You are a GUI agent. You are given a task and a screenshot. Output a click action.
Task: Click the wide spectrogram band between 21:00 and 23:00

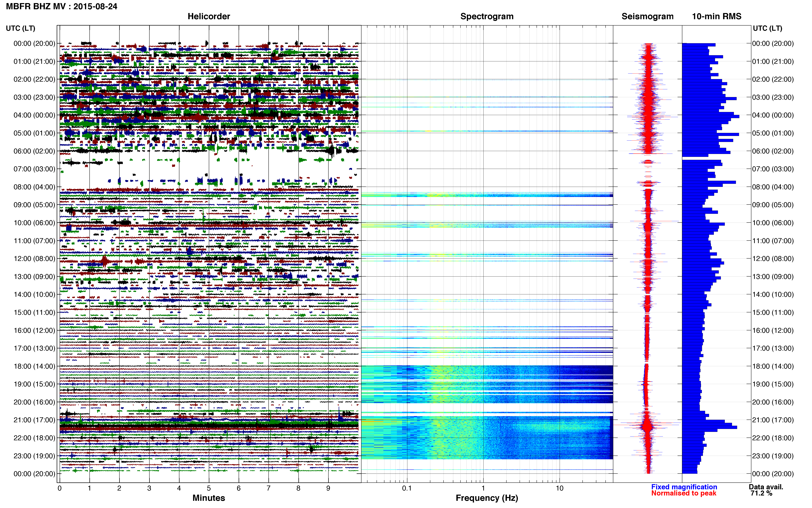(487, 438)
